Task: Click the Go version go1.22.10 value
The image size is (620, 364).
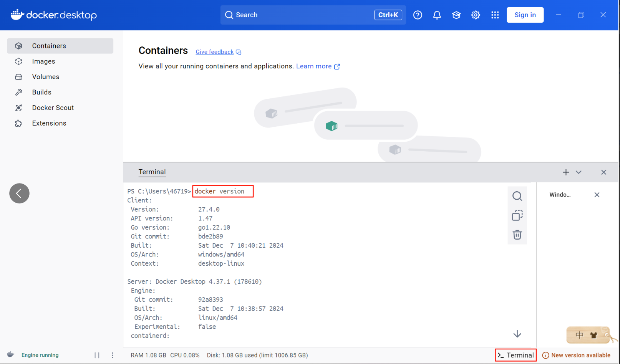Action: pos(214,227)
